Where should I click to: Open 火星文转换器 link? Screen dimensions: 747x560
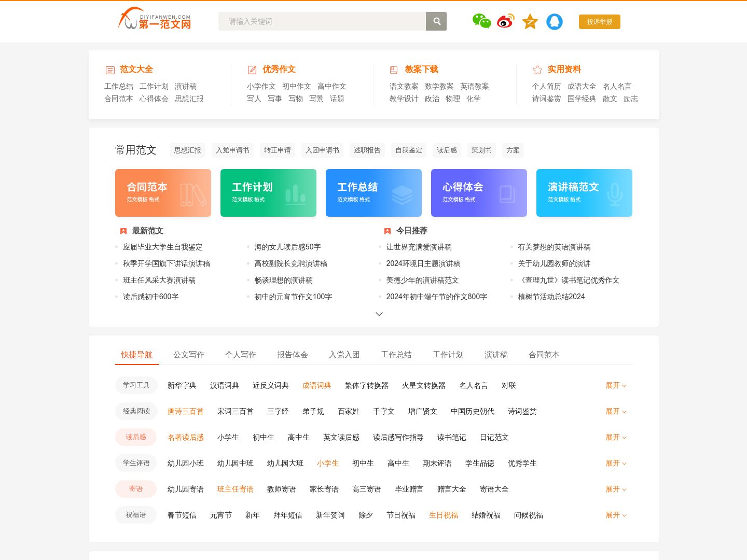424,385
